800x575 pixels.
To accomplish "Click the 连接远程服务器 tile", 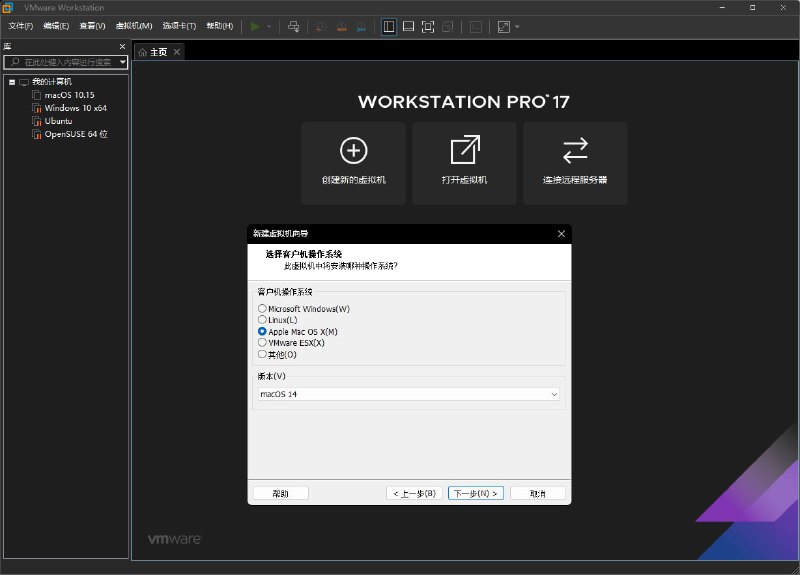I will coord(575,163).
